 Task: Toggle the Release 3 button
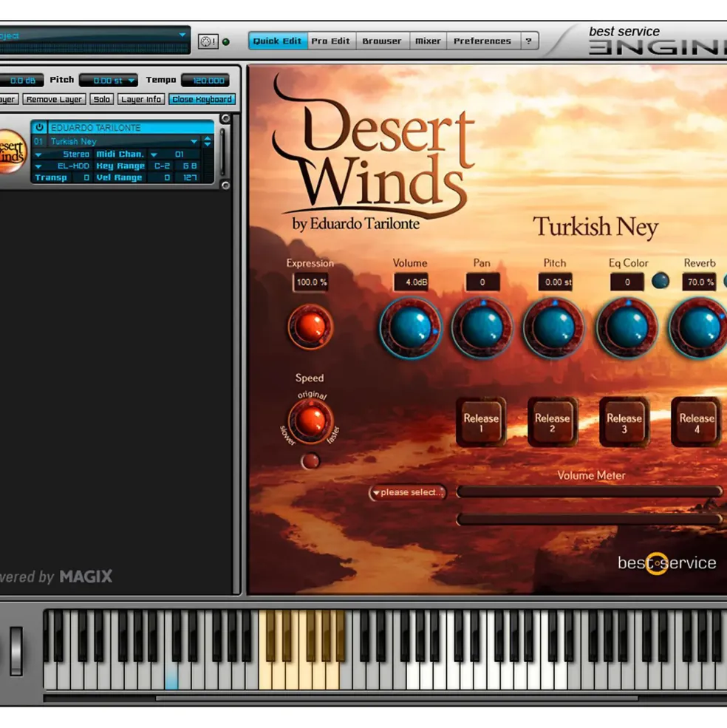point(624,422)
